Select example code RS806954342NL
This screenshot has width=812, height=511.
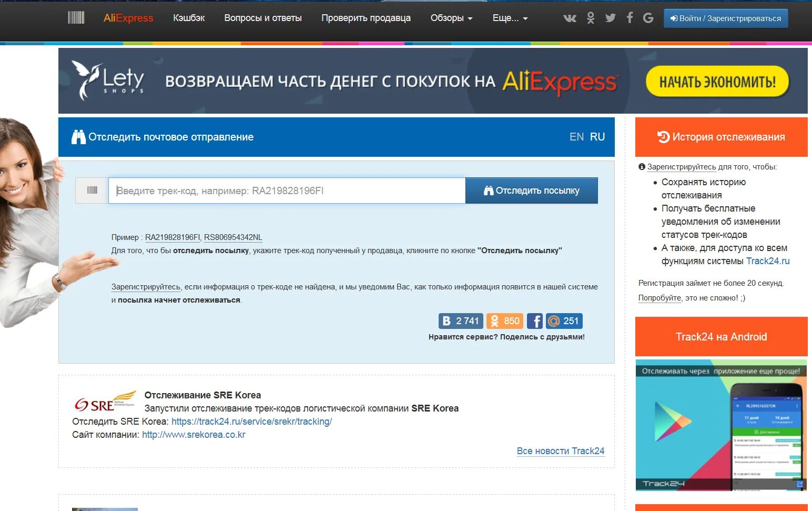coord(233,237)
